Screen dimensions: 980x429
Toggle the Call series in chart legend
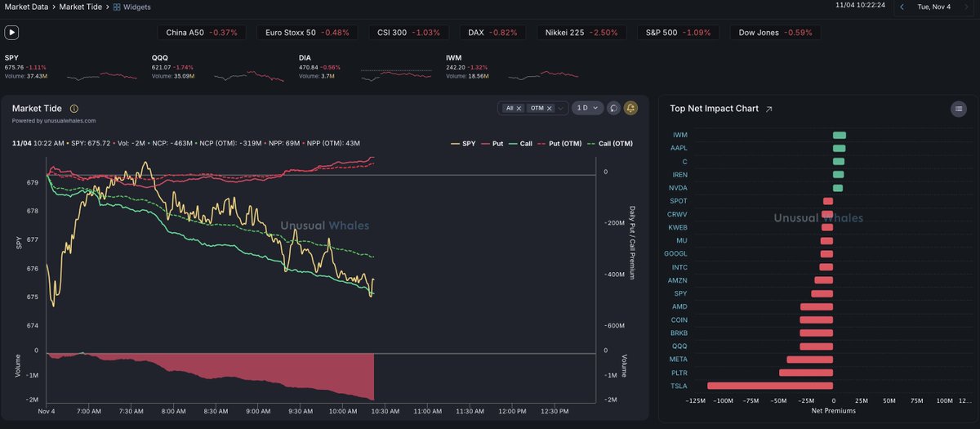(520, 144)
